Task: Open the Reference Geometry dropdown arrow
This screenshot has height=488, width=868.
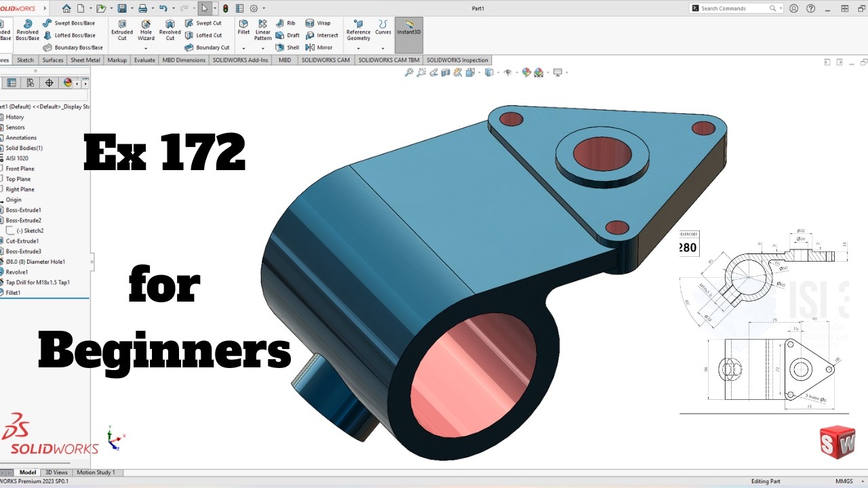Action: click(x=358, y=48)
